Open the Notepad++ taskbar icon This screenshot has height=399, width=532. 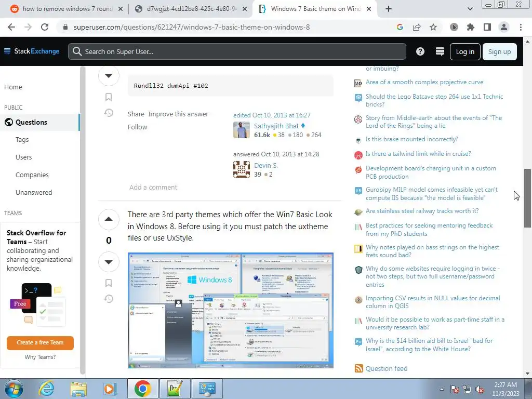[x=175, y=389]
